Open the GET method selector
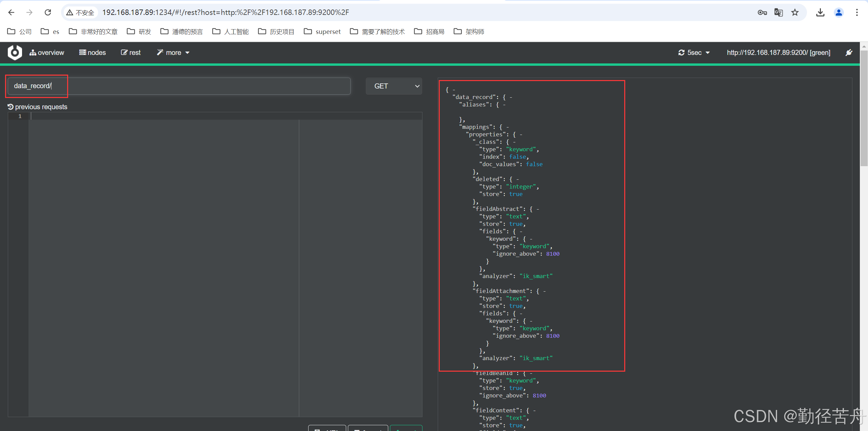The image size is (868, 431). [394, 86]
